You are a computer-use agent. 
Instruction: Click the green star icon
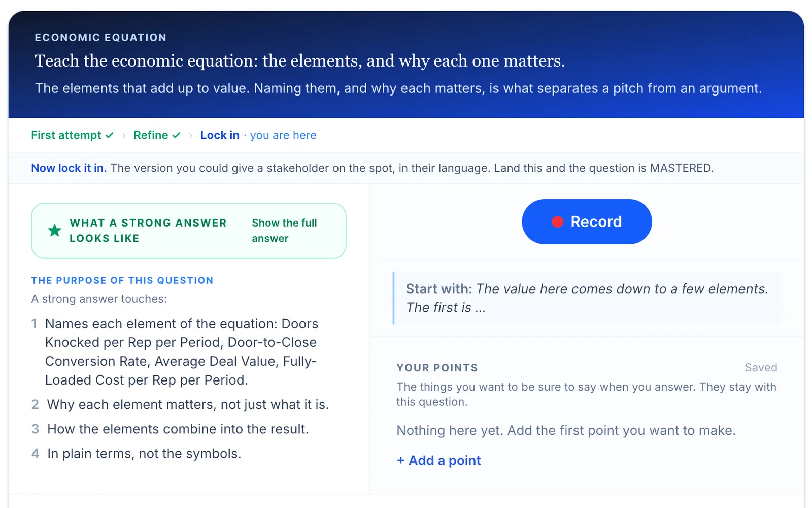54,231
